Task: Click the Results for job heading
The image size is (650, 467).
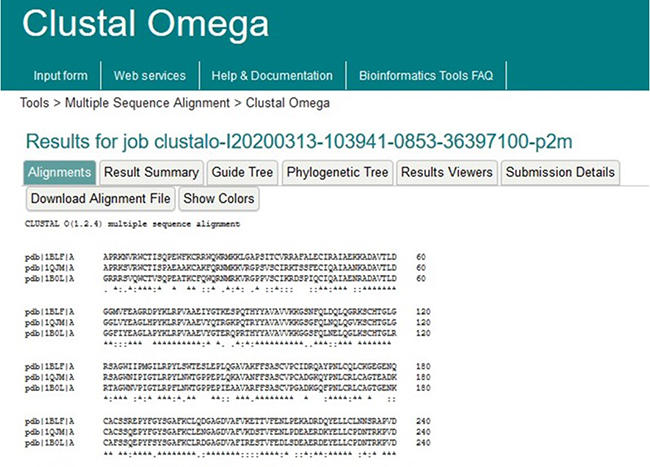Action: pos(299,141)
